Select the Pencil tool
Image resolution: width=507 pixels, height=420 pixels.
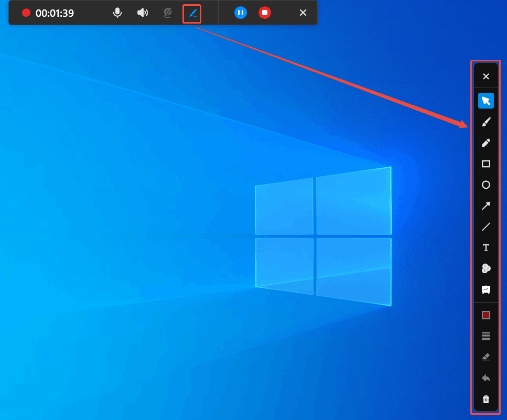click(486, 143)
